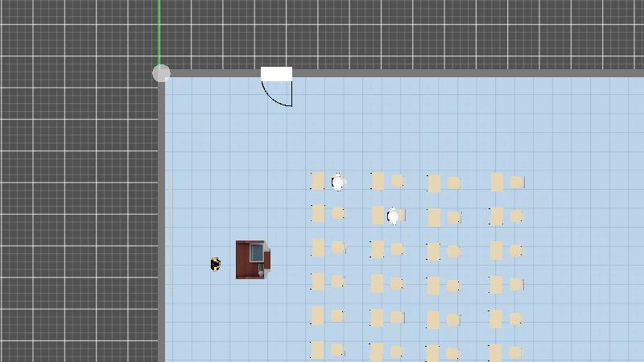Image resolution: width=644 pixels, height=362 pixels.
Task: Click the computer monitor on teacher's desk
Action: tap(257, 253)
